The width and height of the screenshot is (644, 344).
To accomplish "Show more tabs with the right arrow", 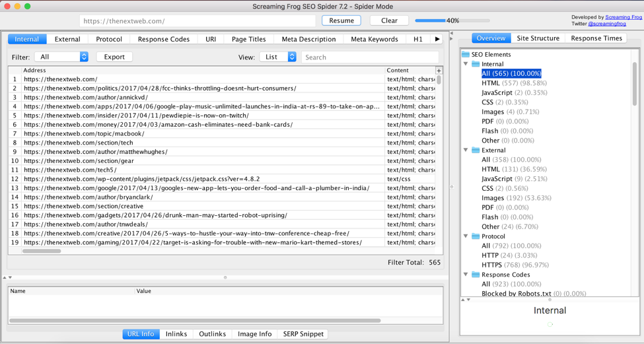I will point(437,39).
